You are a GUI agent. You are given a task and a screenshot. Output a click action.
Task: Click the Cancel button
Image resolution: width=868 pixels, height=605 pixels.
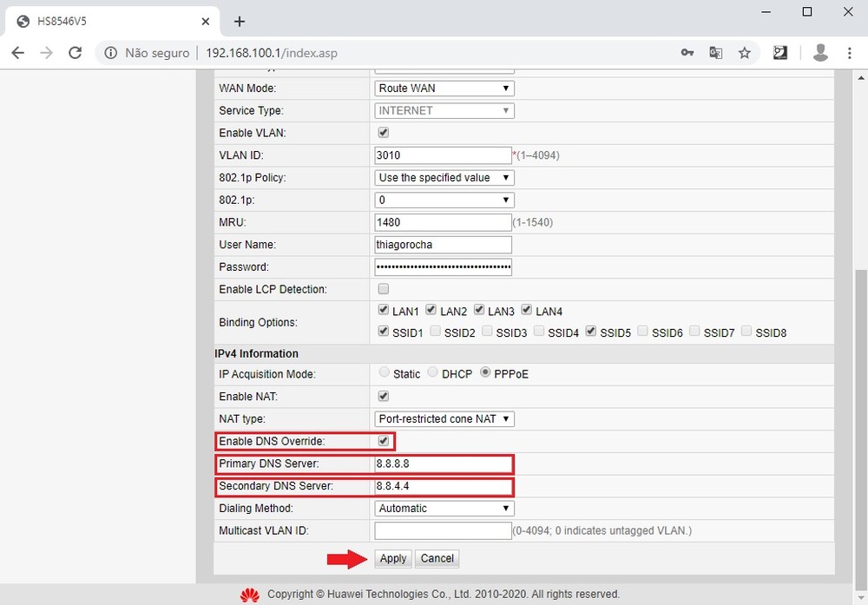click(x=437, y=558)
